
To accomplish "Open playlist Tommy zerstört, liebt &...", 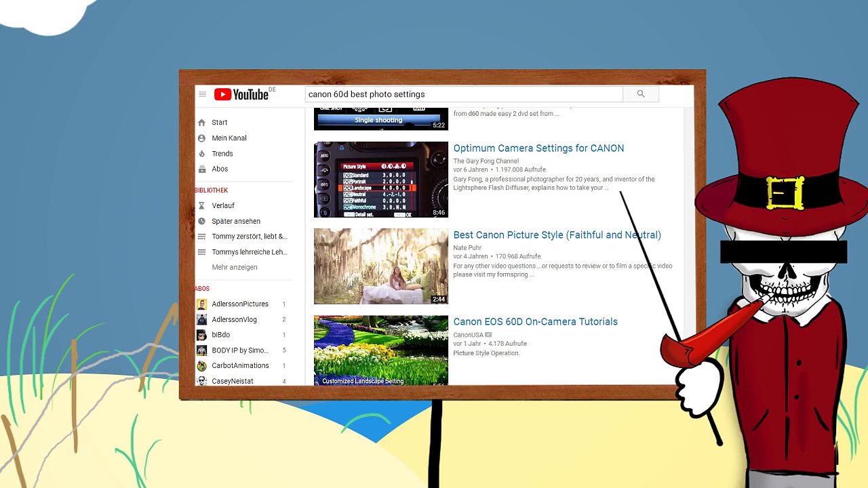I will pyautogui.click(x=249, y=237).
